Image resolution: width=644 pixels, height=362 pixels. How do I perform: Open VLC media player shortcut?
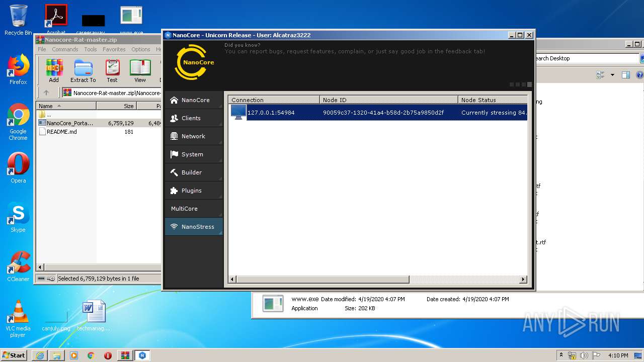18,319
